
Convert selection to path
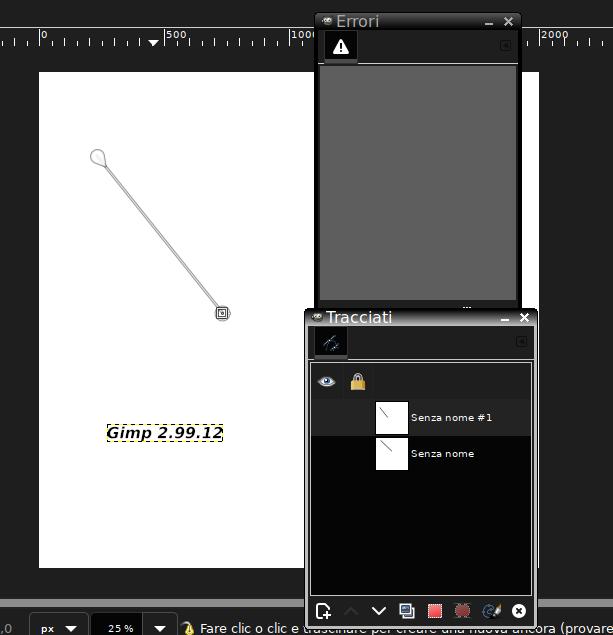[x=462, y=611]
